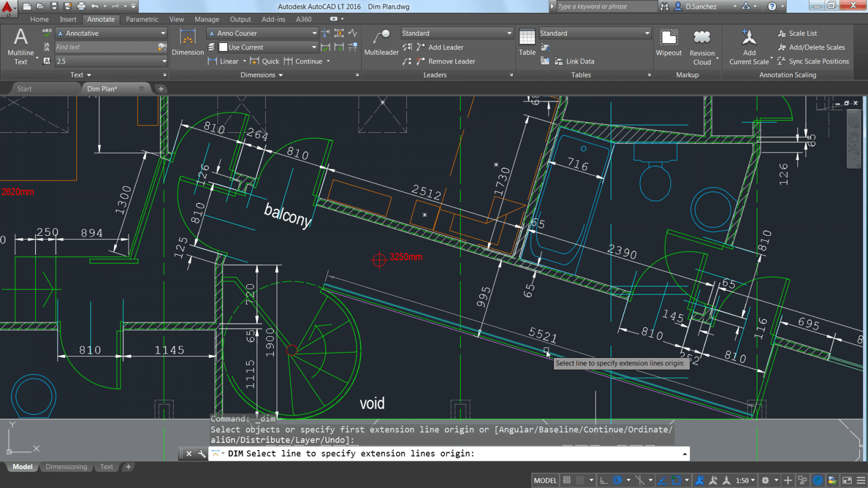The width and height of the screenshot is (868, 488).
Task: Select the Multileader tool
Action: click(381, 43)
